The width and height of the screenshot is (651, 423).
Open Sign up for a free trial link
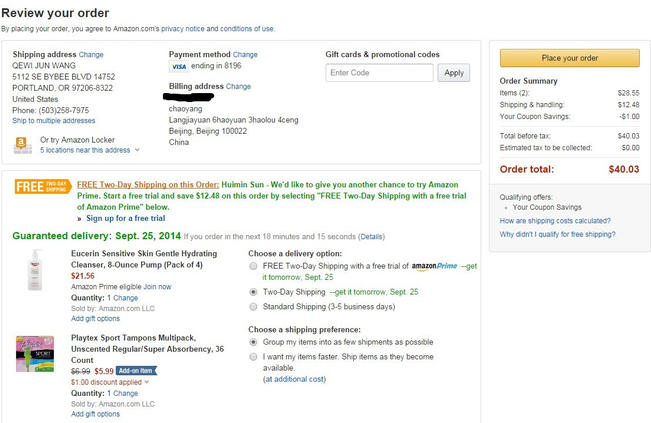(125, 218)
